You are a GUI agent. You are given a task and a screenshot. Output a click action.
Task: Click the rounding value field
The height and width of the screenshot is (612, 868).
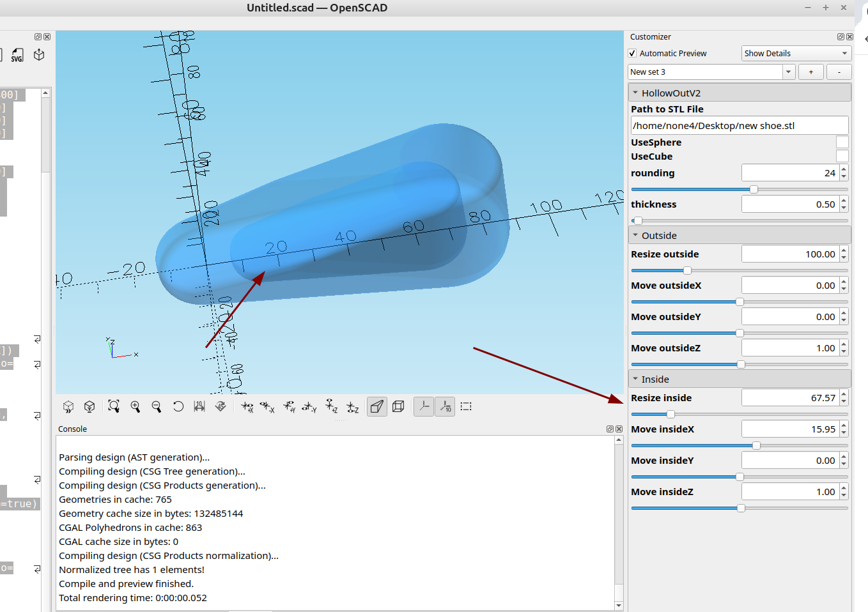[790, 173]
